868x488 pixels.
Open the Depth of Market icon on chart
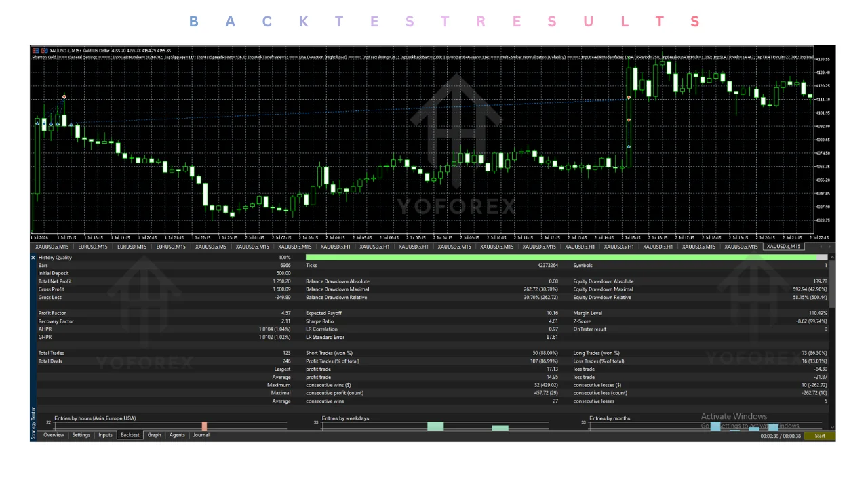45,50
